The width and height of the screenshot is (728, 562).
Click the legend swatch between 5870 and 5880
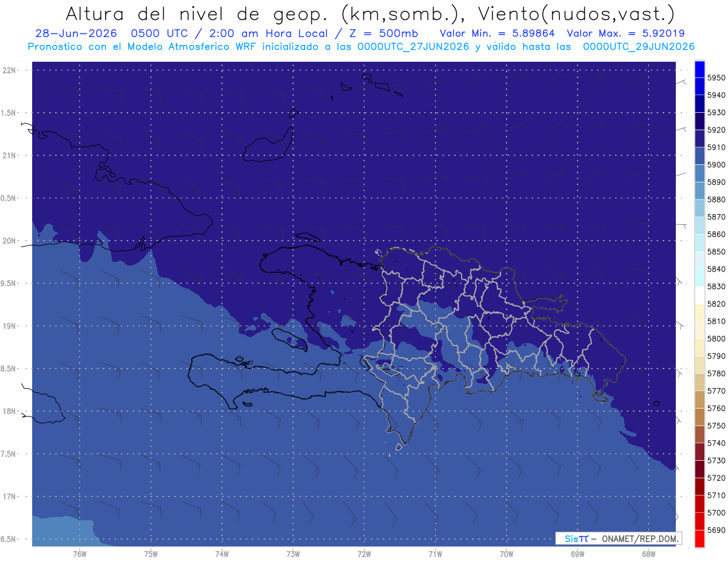699,208
